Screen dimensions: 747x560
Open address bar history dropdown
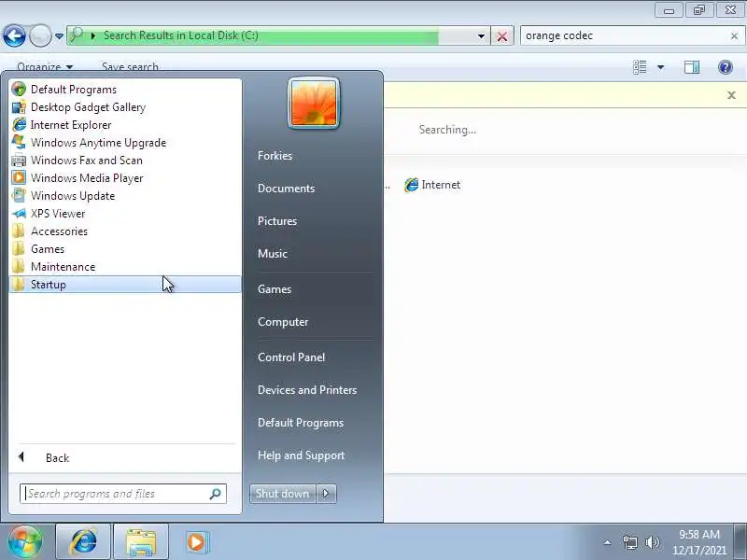(x=481, y=36)
